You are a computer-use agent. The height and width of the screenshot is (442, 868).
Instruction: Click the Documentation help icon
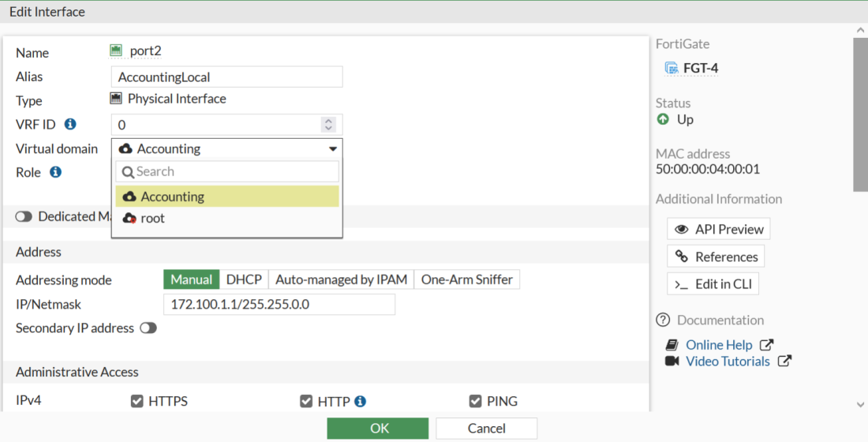pyautogui.click(x=663, y=320)
